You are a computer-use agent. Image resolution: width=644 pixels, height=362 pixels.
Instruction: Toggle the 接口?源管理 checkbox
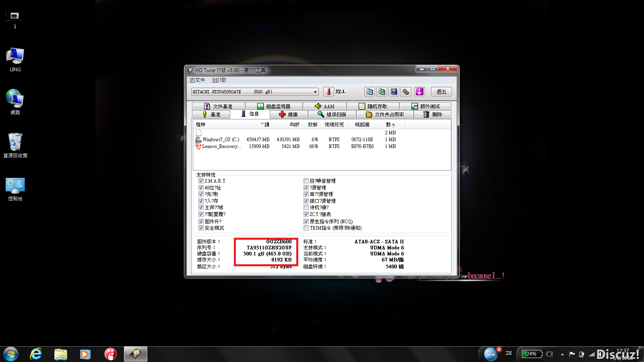pyautogui.click(x=306, y=201)
